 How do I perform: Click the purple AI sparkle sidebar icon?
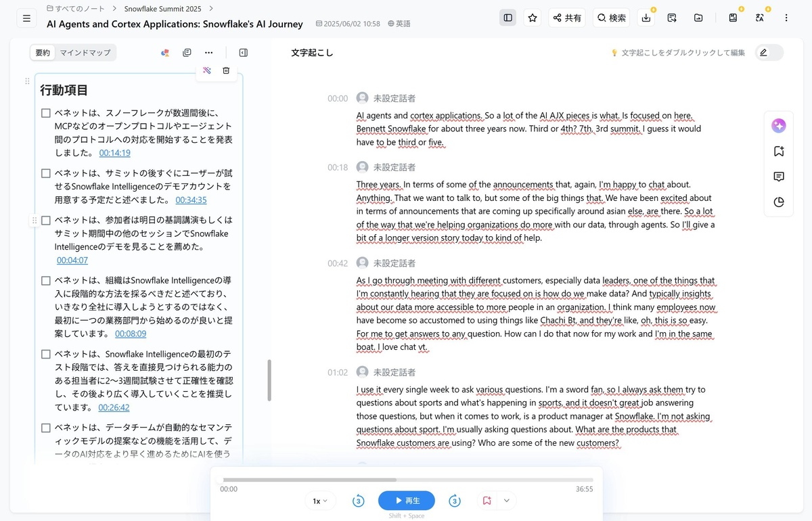(779, 126)
